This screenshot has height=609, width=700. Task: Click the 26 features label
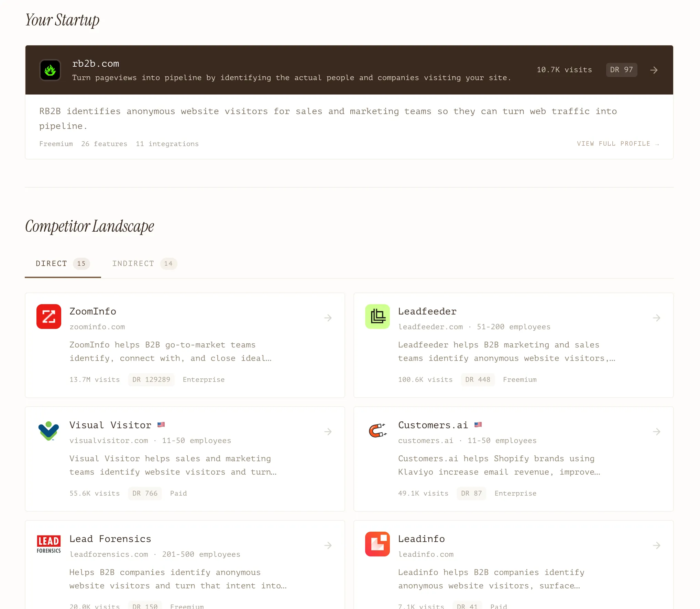coord(104,144)
